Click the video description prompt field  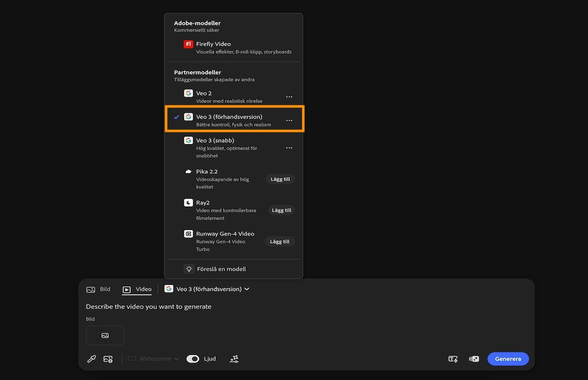coord(148,306)
